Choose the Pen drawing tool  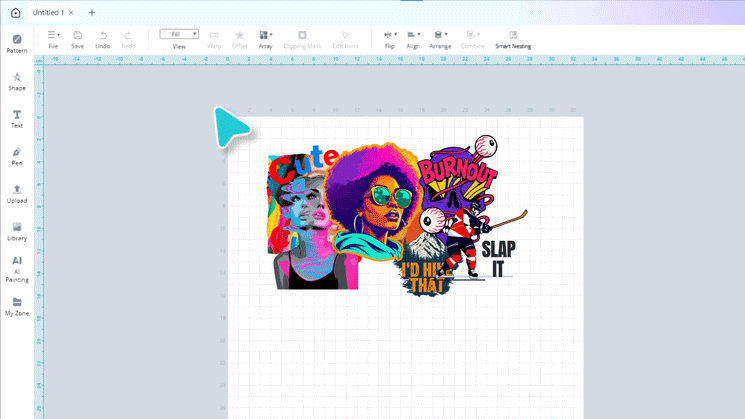click(17, 156)
